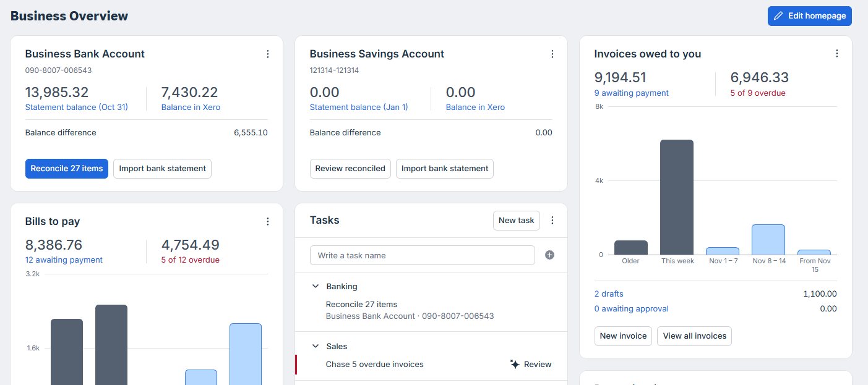868x385 pixels.
Task: Import bank statement for Business Bank Account
Action: 162,169
